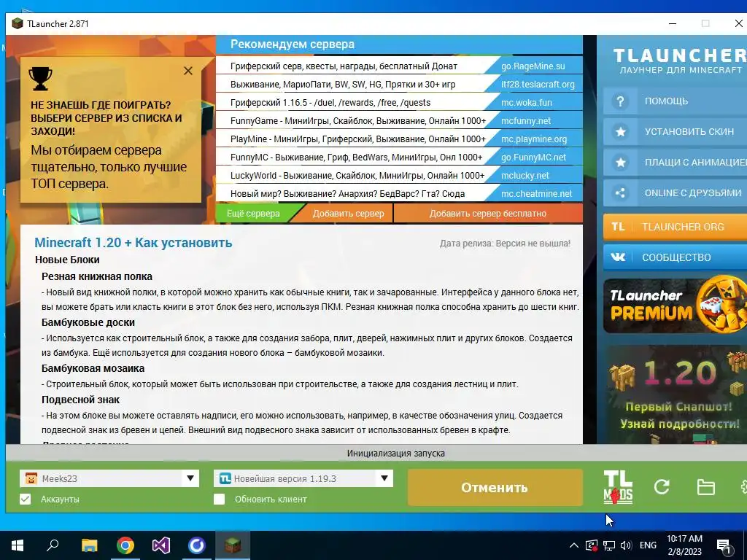Click the TL icon beside TLauncher.org
The height and width of the screenshot is (560, 747).
tap(618, 227)
